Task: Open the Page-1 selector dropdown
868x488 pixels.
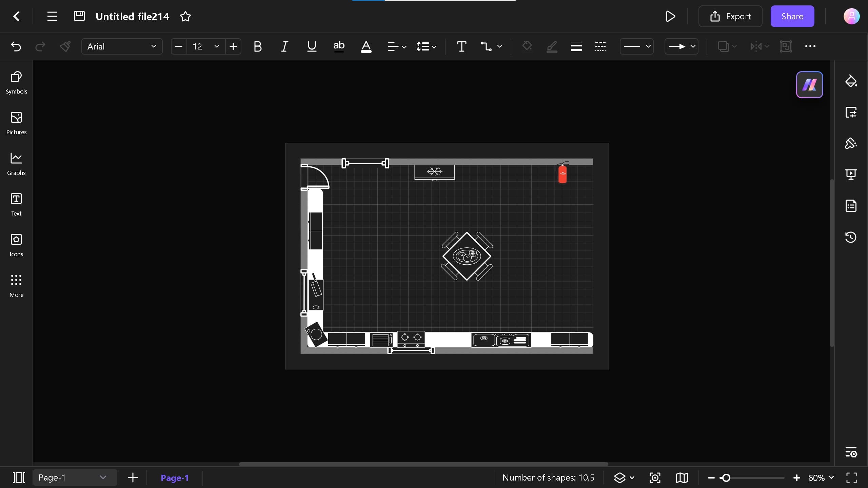Action: point(75,477)
